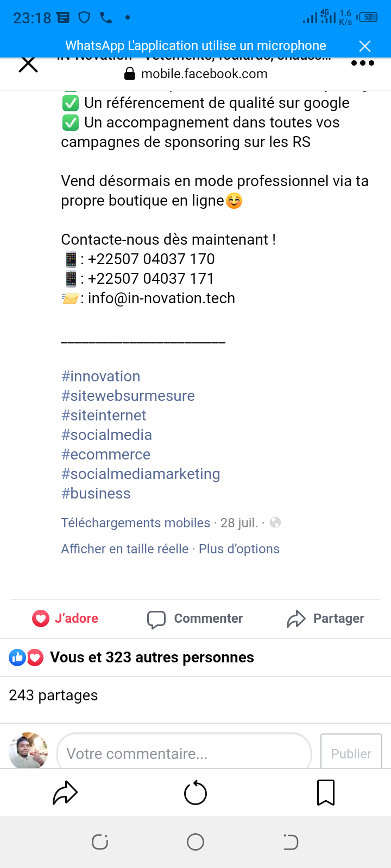Tap the Commenter speech bubble button
Viewport: 391px width, 868px height.
click(x=195, y=618)
